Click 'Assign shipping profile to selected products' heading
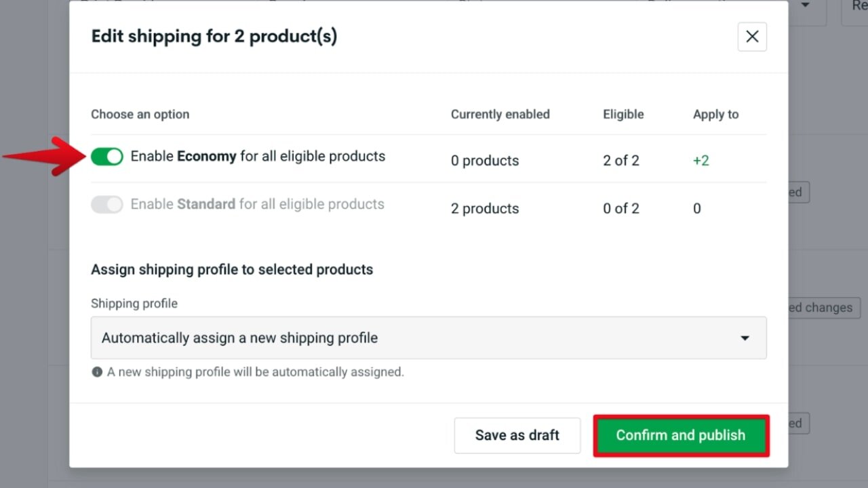868x488 pixels. coord(232,270)
